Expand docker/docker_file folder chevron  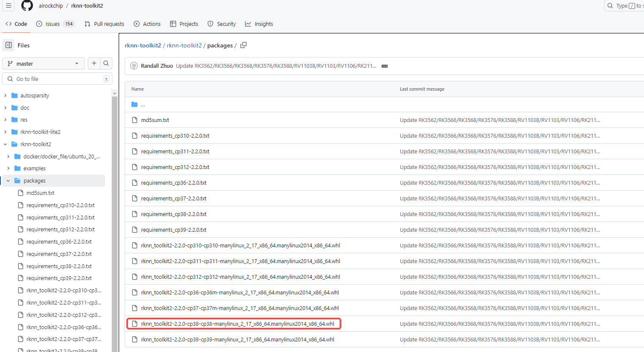(x=8, y=156)
